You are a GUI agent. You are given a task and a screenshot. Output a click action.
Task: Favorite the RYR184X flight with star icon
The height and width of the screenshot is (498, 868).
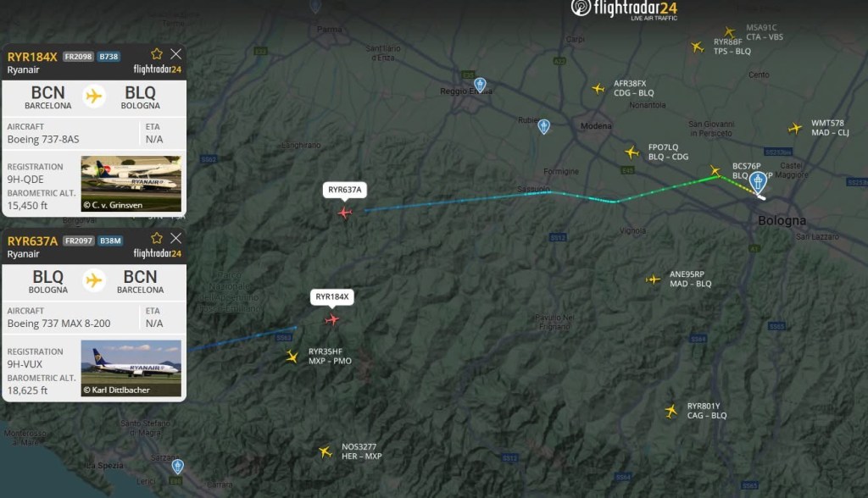(157, 53)
